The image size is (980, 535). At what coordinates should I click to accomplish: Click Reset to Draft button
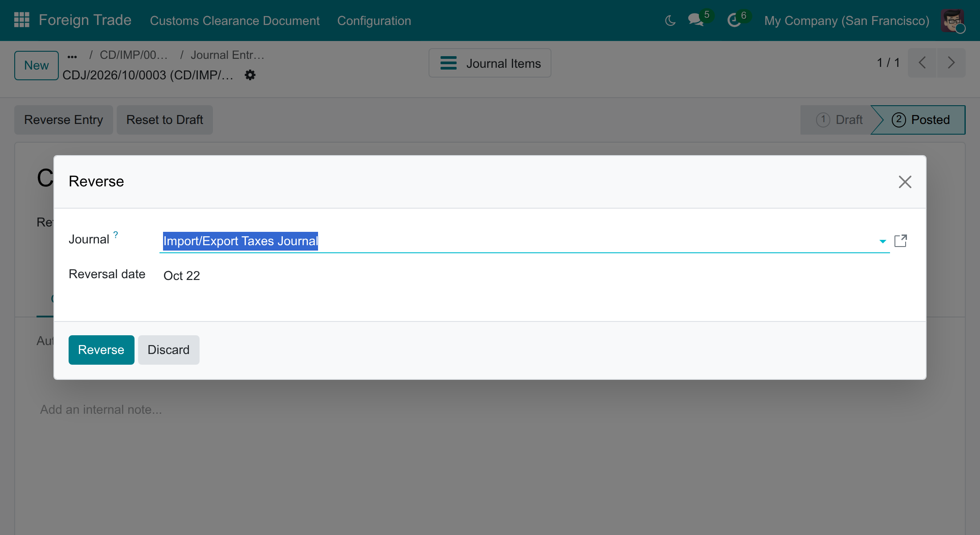165,120
